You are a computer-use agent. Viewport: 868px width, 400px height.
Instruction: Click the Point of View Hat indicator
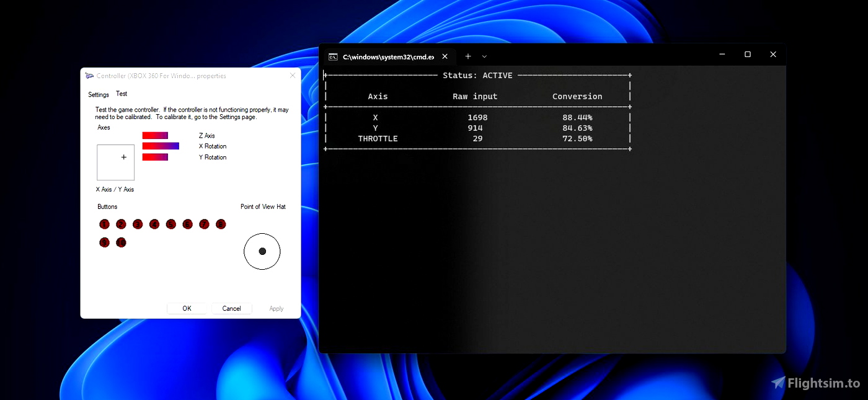(262, 251)
